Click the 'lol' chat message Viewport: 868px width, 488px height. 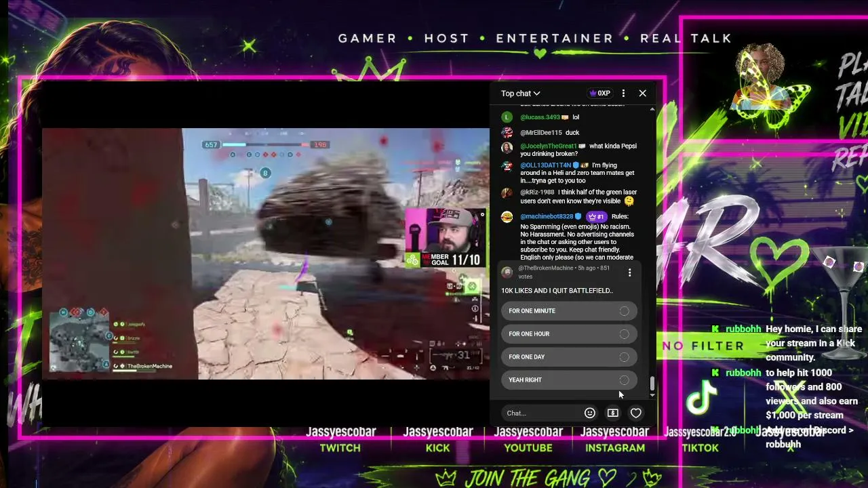(576, 117)
